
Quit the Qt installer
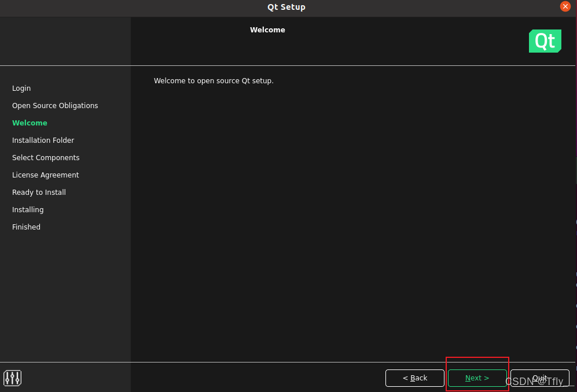(540, 378)
